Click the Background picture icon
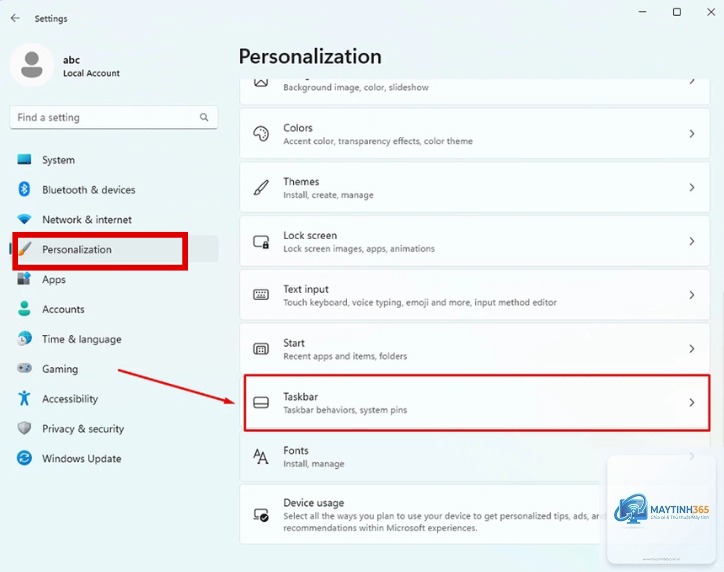The width and height of the screenshot is (724, 572). 261,83
